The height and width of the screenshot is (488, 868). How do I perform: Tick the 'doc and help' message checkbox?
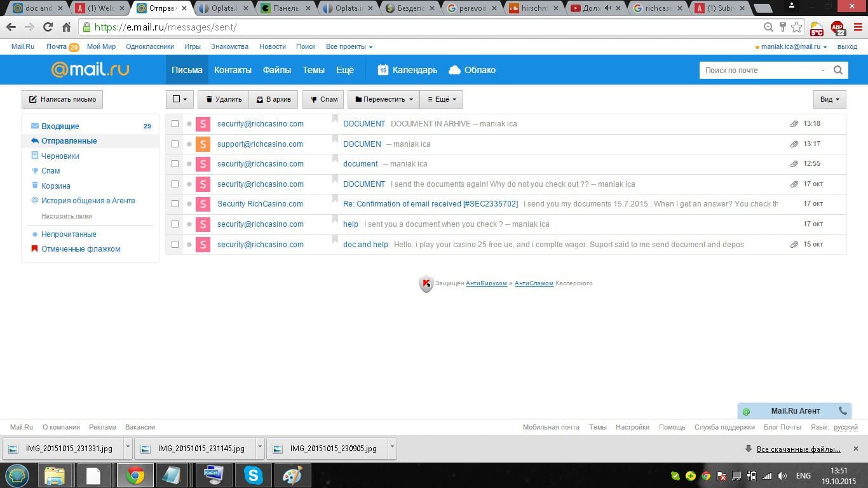point(175,245)
